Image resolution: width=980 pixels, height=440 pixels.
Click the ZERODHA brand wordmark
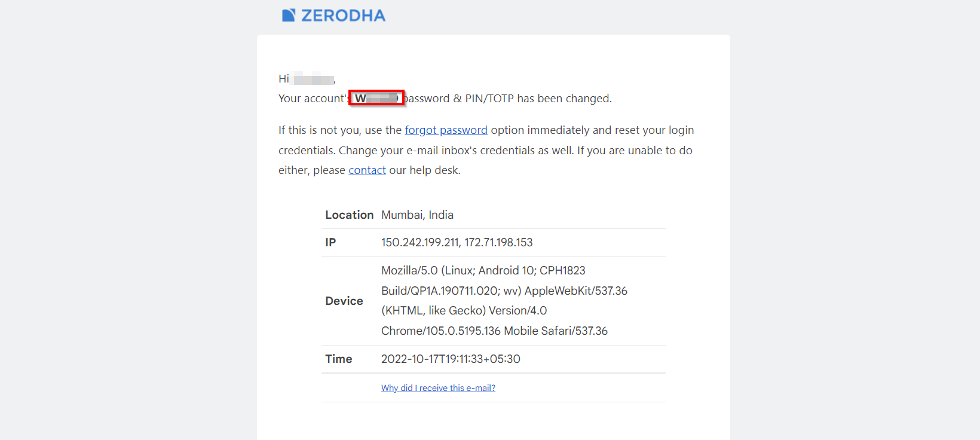(x=344, y=16)
